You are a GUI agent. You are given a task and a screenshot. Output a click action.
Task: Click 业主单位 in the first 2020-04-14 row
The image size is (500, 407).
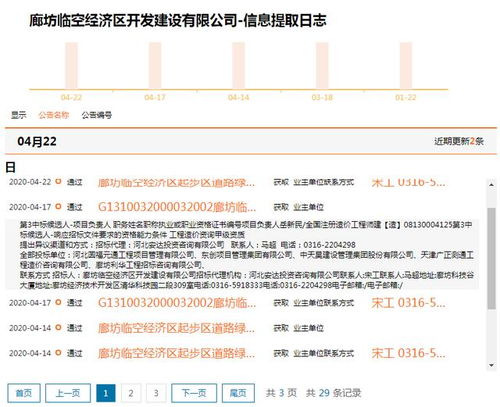tap(308, 328)
